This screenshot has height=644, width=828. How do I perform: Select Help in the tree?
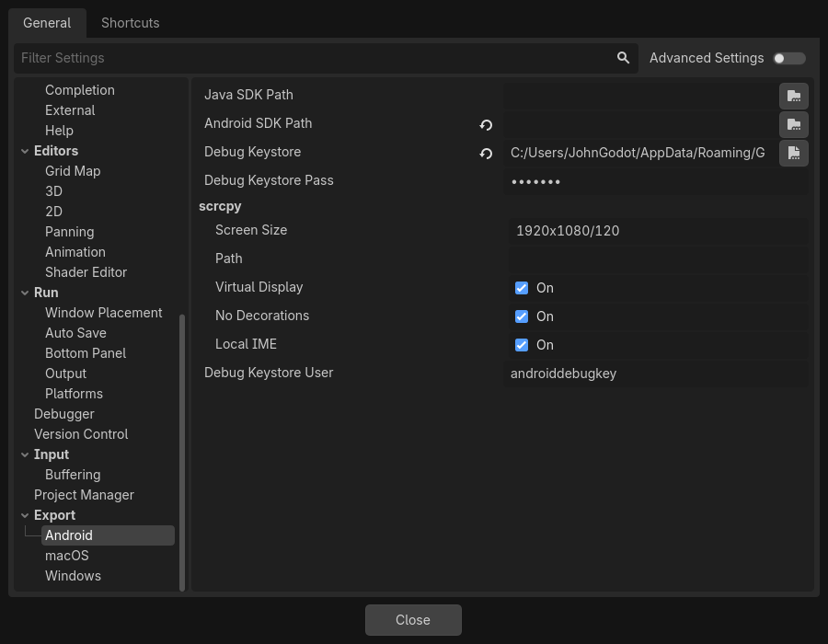point(59,131)
